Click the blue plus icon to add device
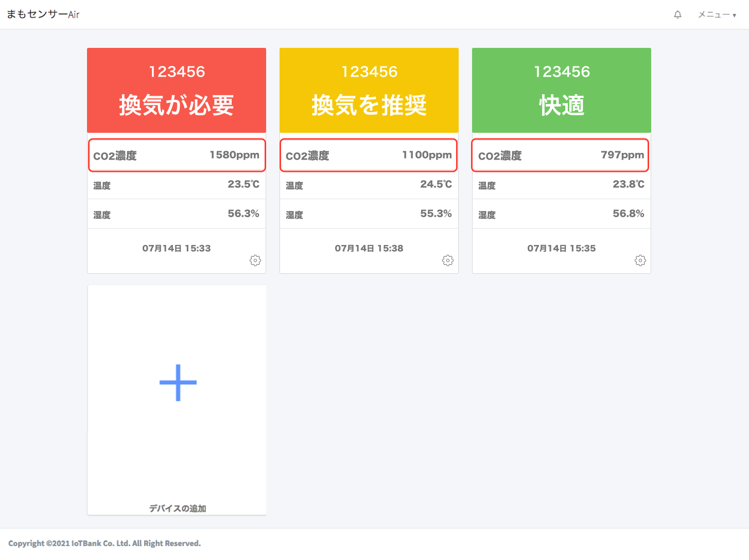 (x=178, y=382)
